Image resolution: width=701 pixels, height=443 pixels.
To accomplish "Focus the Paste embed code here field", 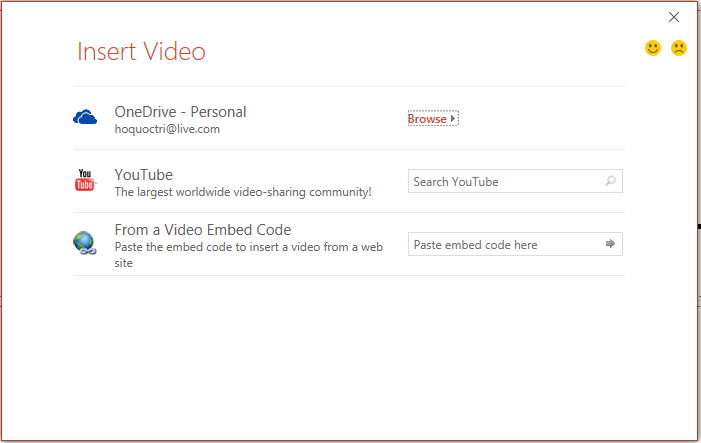I will [515, 244].
